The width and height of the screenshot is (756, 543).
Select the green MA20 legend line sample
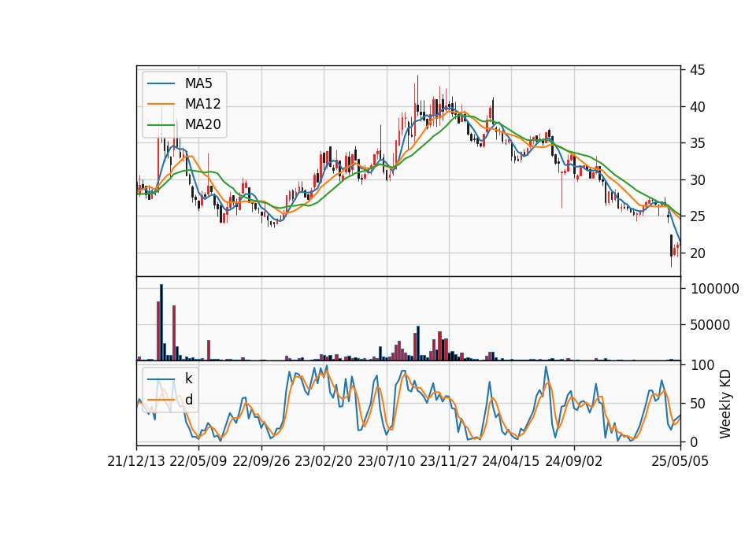click(x=161, y=124)
